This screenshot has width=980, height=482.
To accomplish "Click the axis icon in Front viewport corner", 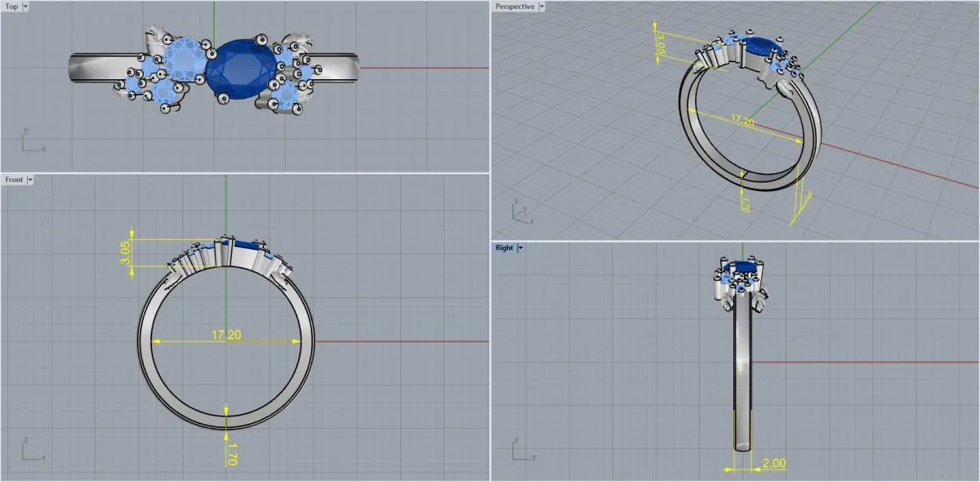I will pos(32,448).
